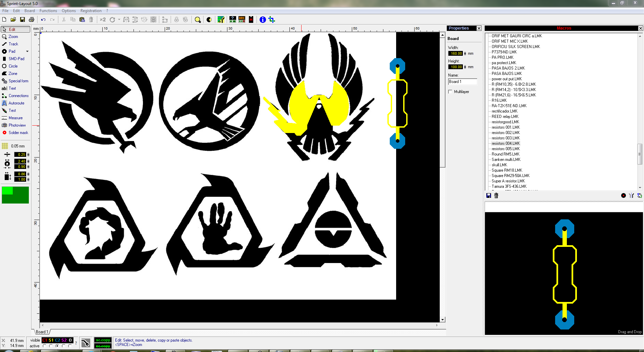Click the red record dot in macros panel
Screen dimensions: 644x352
[x=623, y=195]
